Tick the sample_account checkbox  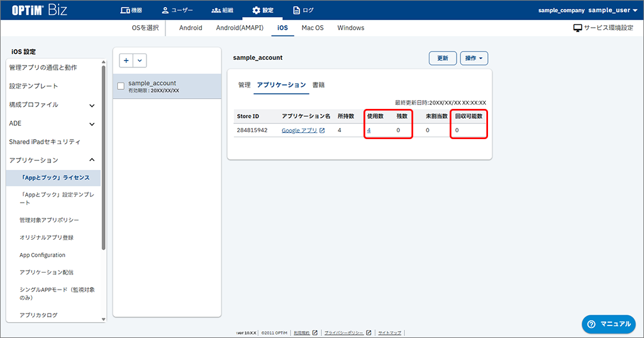[121, 86]
